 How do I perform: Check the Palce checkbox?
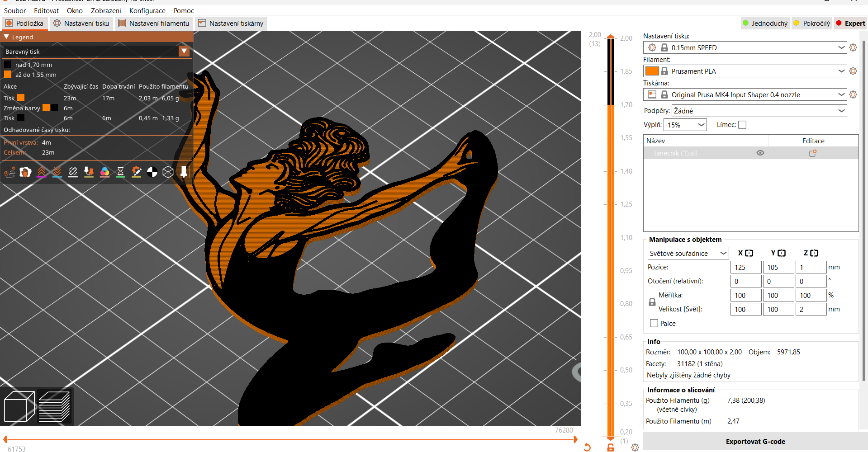[x=654, y=323]
